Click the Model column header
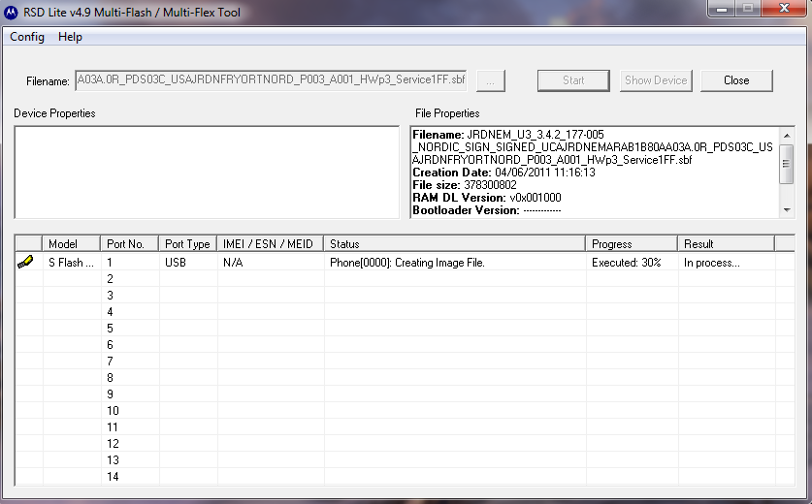The width and height of the screenshot is (812, 504). [72, 244]
